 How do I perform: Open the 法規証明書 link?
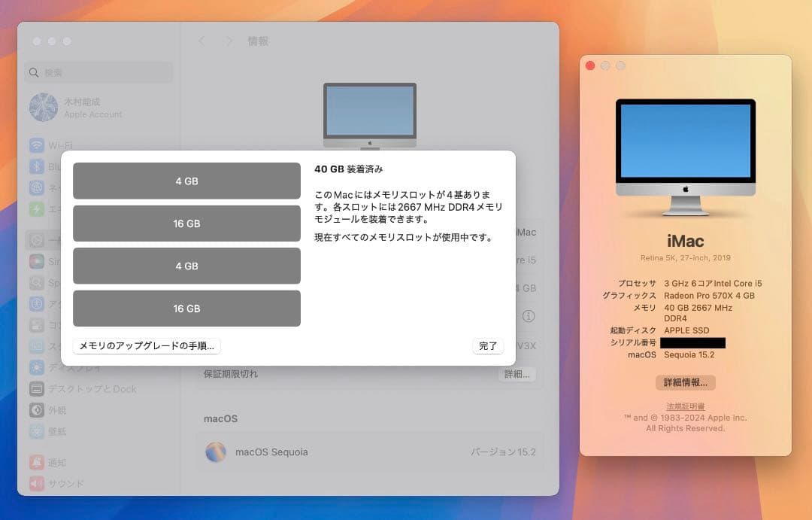tap(686, 404)
